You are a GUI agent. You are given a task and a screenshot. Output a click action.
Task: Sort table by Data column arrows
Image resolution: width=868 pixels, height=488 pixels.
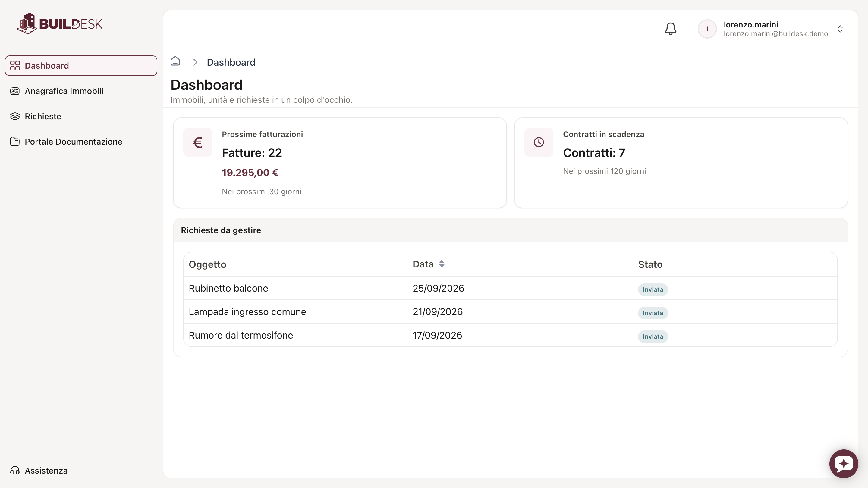pyautogui.click(x=442, y=264)
